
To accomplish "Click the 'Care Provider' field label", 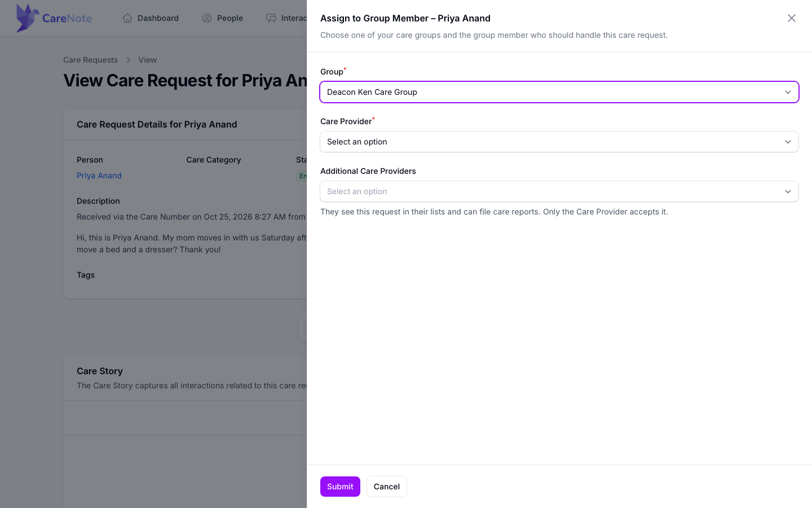I will [x=346, y=121].
